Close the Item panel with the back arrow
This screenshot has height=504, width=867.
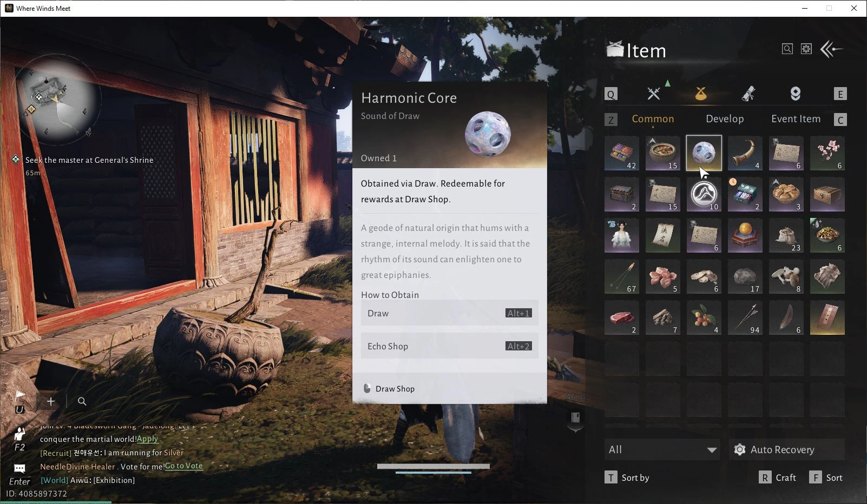coord(832,49)
